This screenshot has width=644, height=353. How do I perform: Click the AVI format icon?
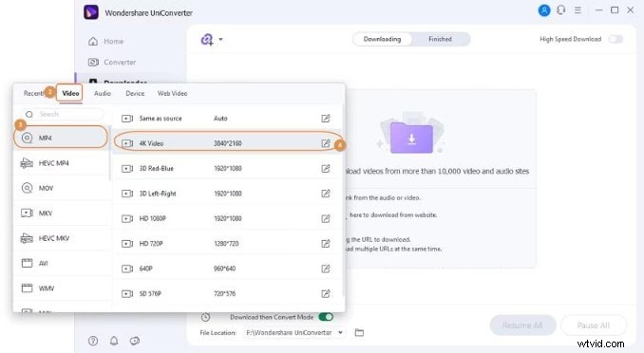(x=28, y=263)
